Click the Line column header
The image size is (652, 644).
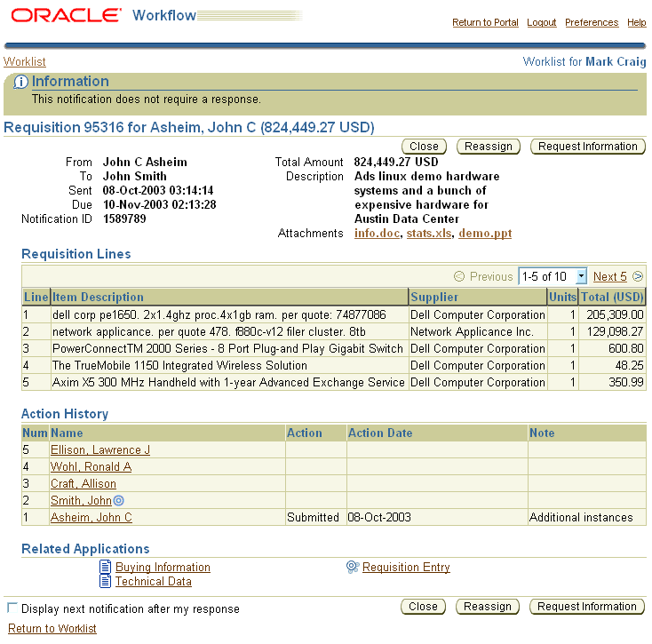coord(36,297)
